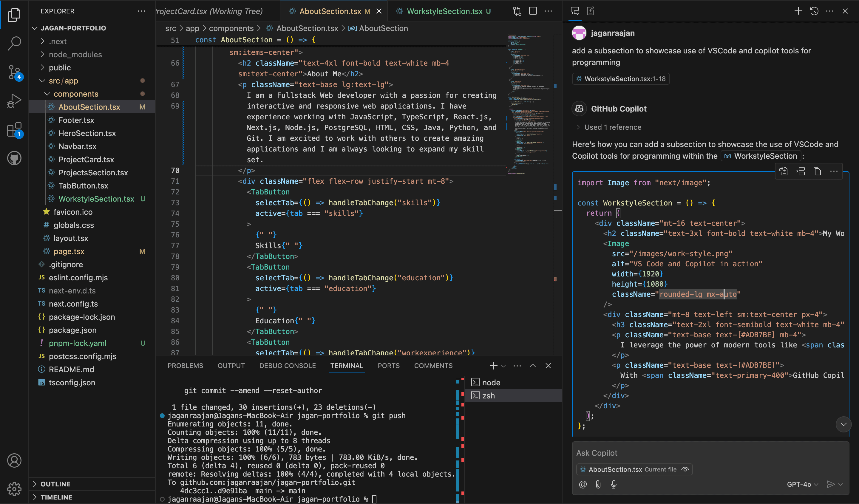859x504 pixels.
Task: Open the GitHub activity bar icon
Action: (x=14, y=158)
